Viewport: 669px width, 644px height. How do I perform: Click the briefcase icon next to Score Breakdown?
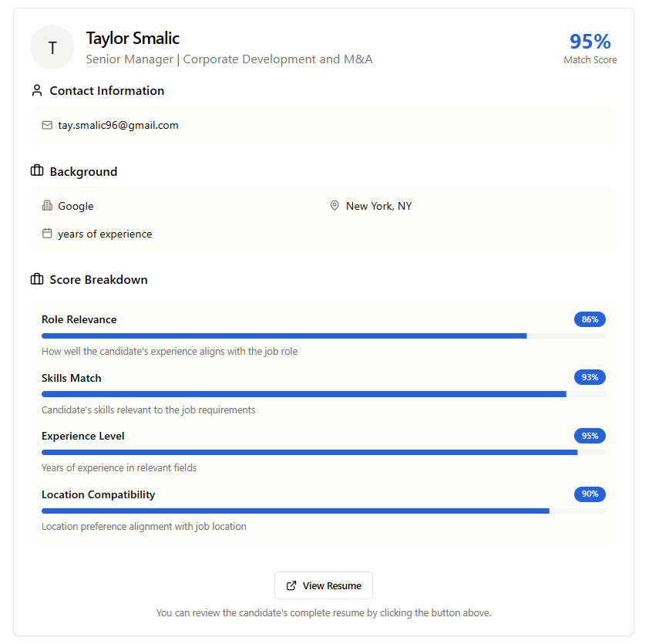click(x=37, y=279)
